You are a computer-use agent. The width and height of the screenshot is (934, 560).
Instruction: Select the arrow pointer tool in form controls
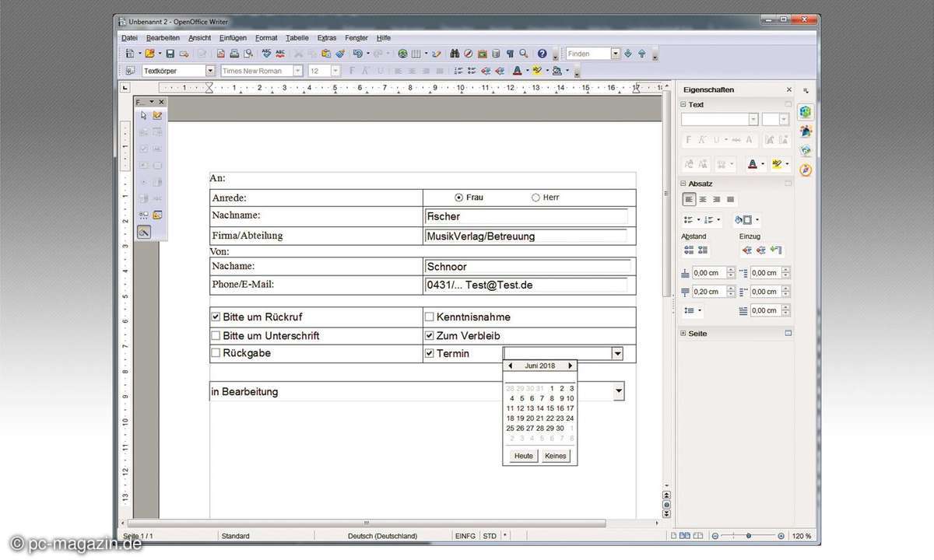pos(143,115)
